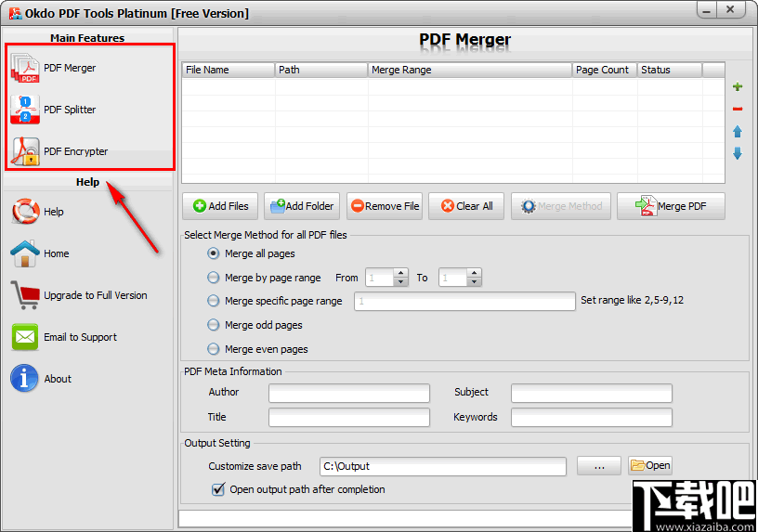Select Merge by page range option

click(214, 278)
